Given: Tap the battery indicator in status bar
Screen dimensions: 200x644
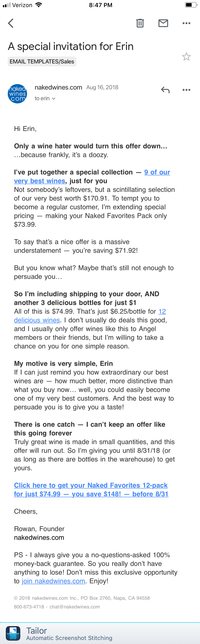Looking at the screenshot, I should point(191,5).
